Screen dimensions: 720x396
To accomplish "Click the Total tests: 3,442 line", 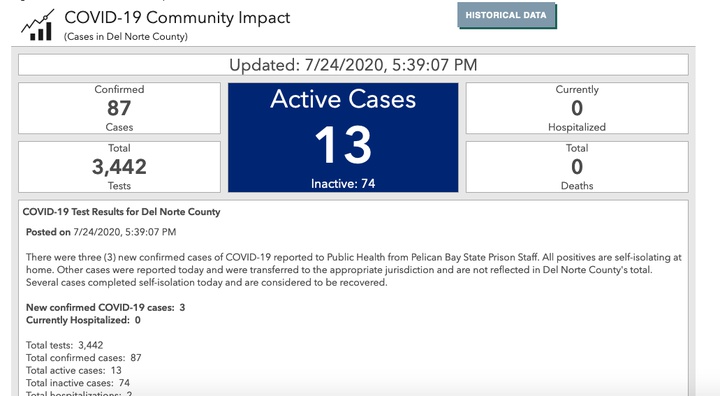I will 65,345.
